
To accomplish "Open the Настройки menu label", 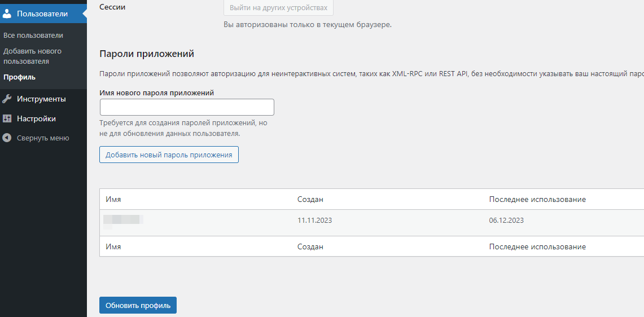I will click(x=36, y=119).
